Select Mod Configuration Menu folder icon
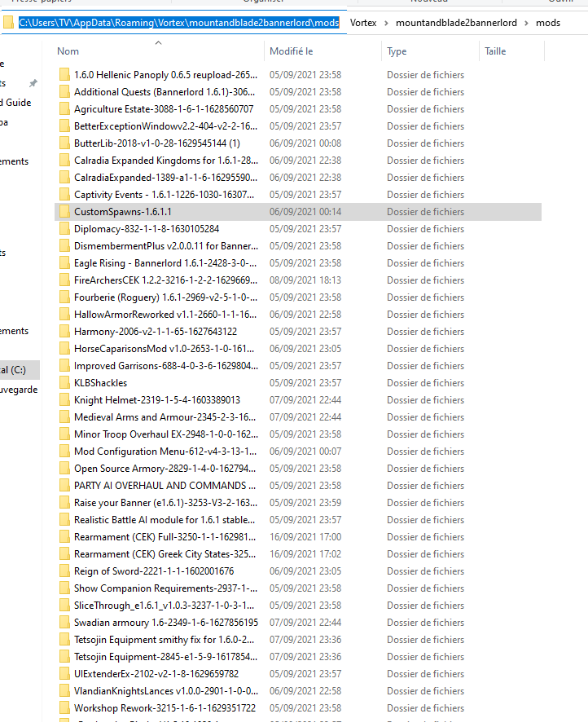Viewport: 588px width, 727px height. (64, 452)
